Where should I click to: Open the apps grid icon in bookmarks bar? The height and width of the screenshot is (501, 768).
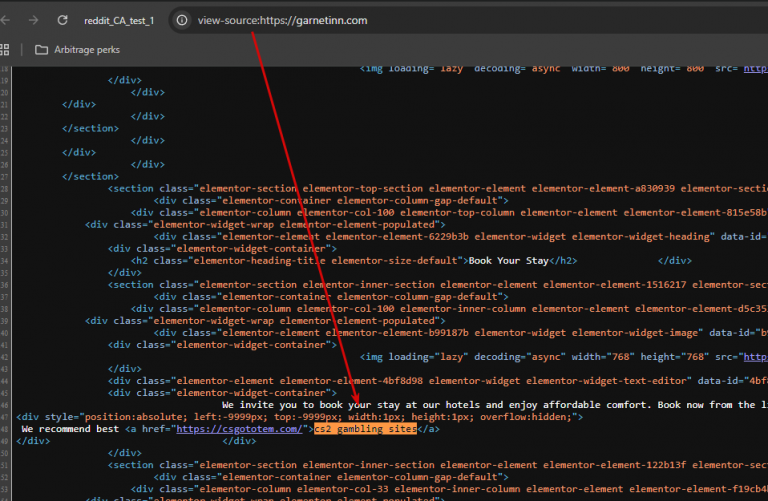pyautogui.click(x=5, y=49)
